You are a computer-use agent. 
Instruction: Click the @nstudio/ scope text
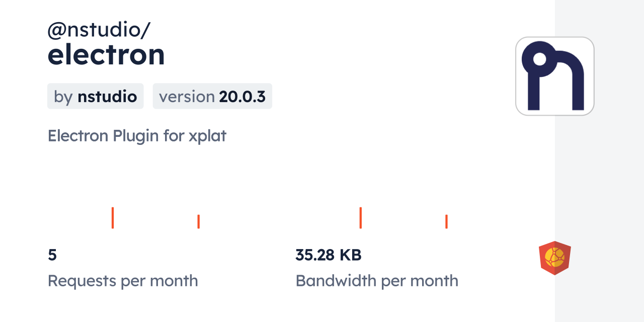(x=99, y=30)
